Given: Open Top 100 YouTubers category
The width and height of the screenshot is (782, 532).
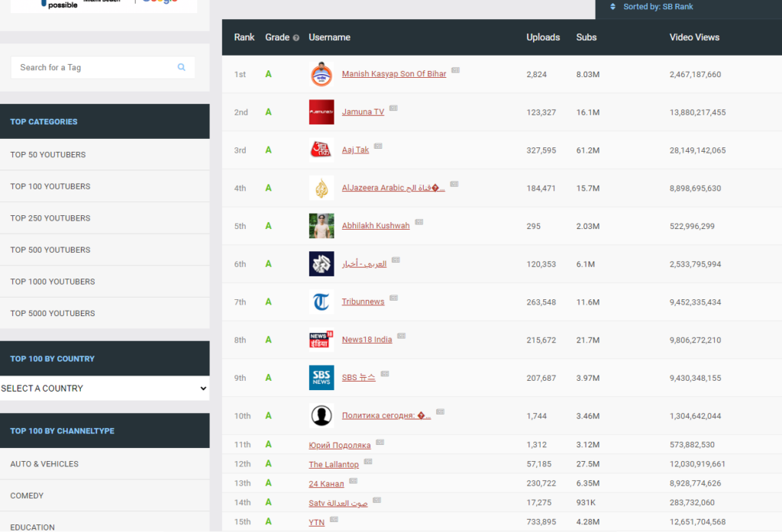Looking at the screenshot, I should click(105, 186).
